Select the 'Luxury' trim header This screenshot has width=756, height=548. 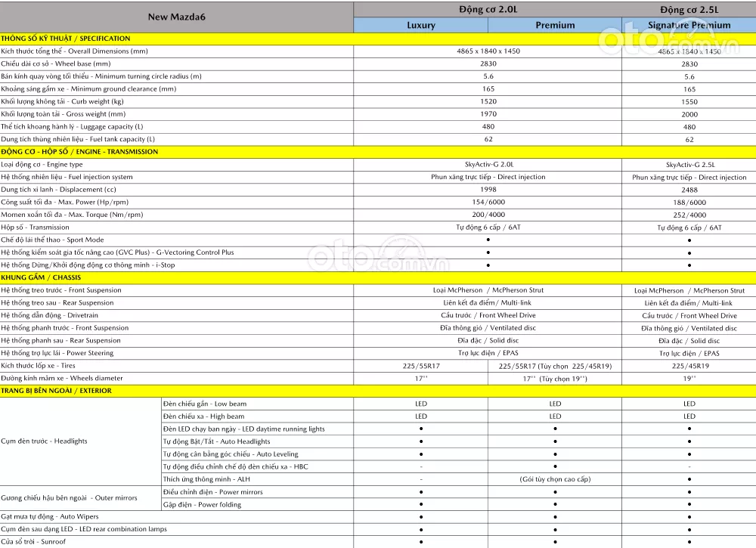[x=421, y=25]
